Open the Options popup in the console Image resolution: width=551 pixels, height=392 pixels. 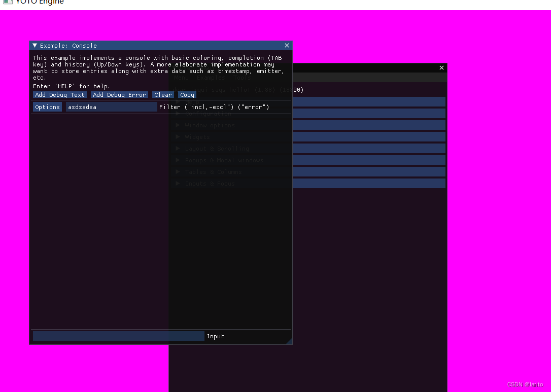point(48,107)
